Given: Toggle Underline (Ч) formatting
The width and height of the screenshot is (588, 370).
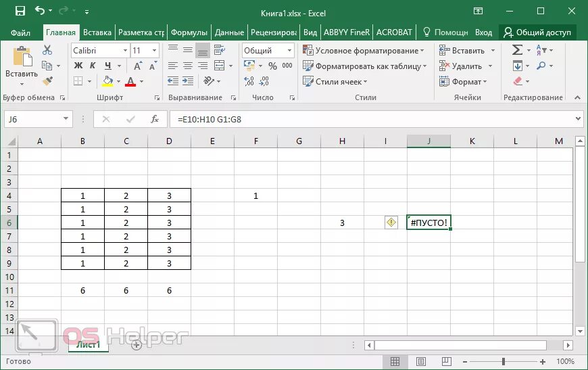Looking at the screenshot, I should point(108,66).
